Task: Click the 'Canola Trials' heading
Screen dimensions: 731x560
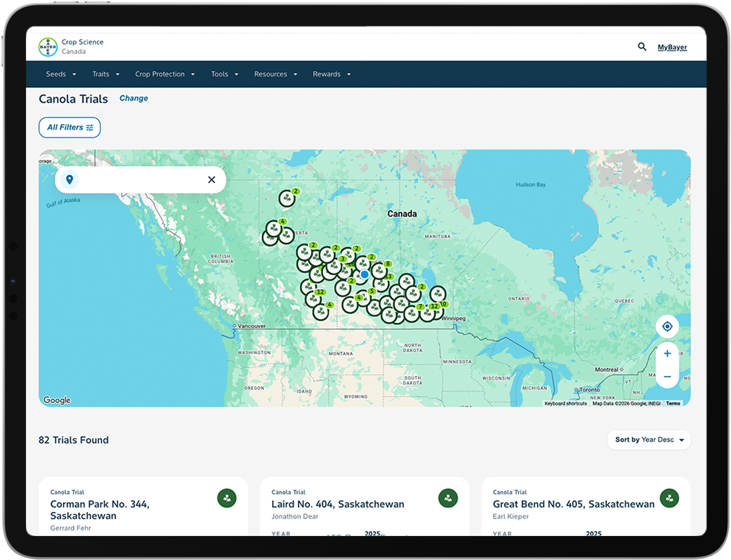Action: [x=73, y=99]
